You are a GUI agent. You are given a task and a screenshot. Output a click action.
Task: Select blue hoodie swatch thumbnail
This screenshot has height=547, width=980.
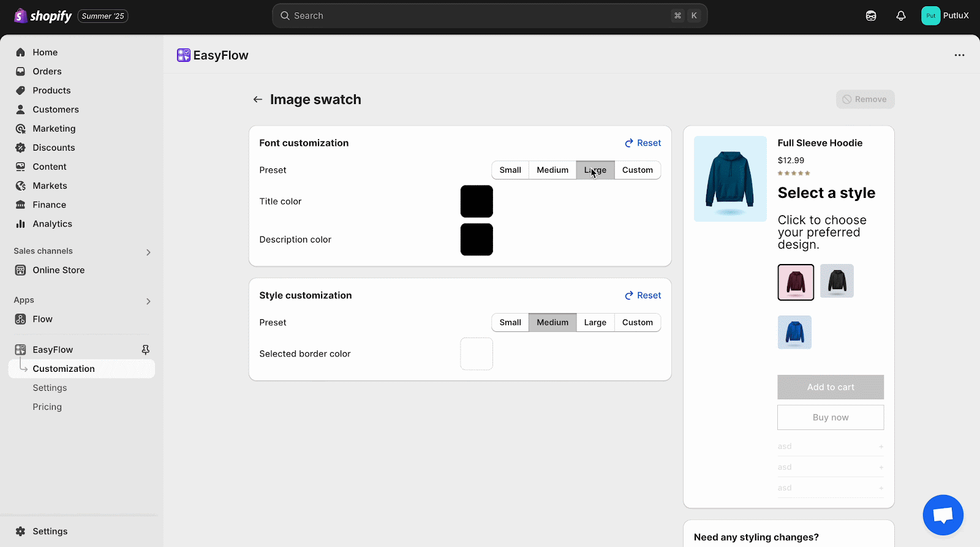point(794,333)
